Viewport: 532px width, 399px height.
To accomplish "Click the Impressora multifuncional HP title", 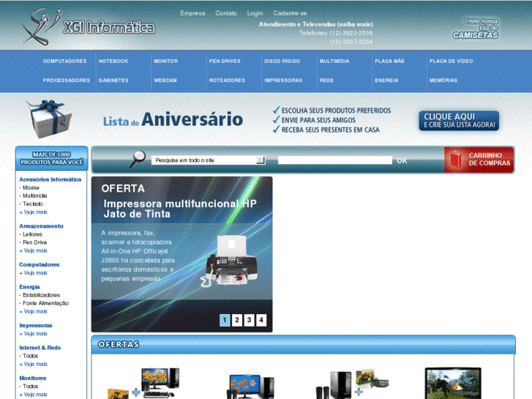I will point(180,209).
